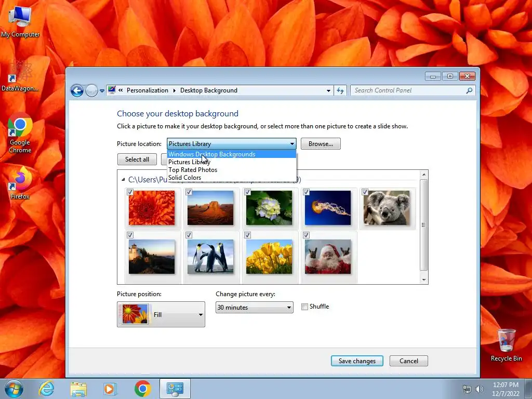
Task: Click the Browse... button
Action: pyautogui.click(x=321, y=144)
